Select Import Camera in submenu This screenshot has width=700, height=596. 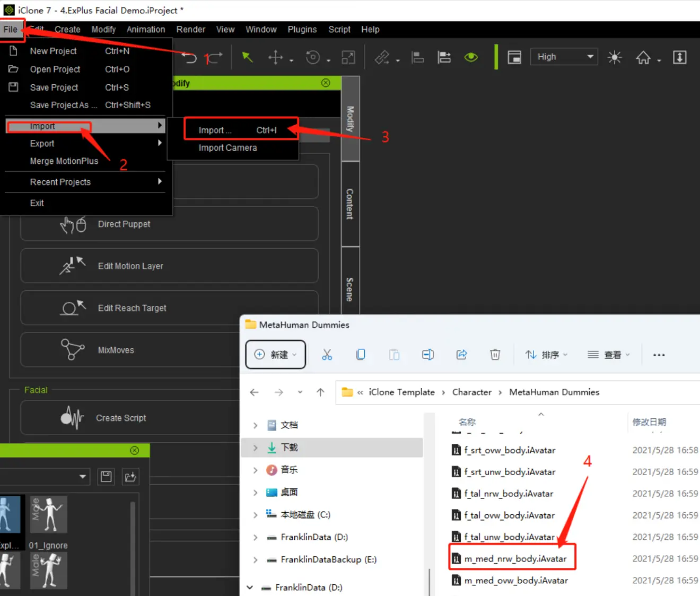point(227,147)
